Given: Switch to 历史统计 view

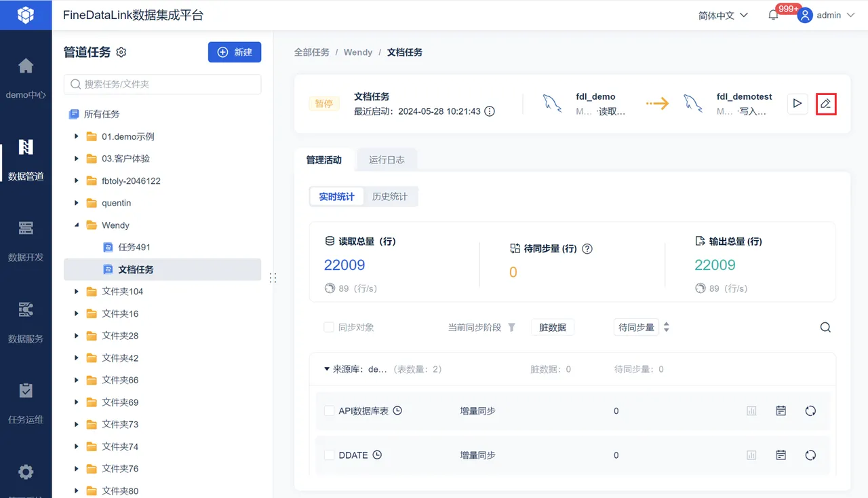Looking at the screenshot, I should 390,197.
